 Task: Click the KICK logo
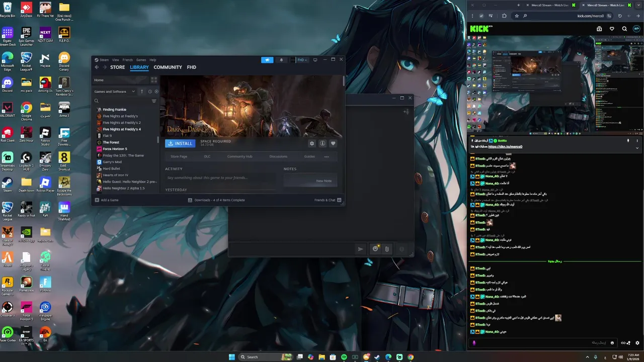[x=481, y=29]
